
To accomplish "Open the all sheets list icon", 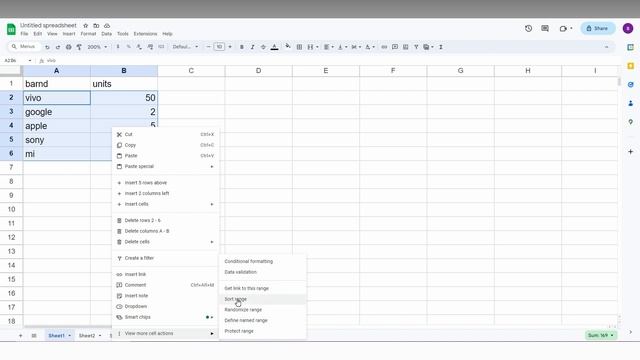I will tap(34, 336).
